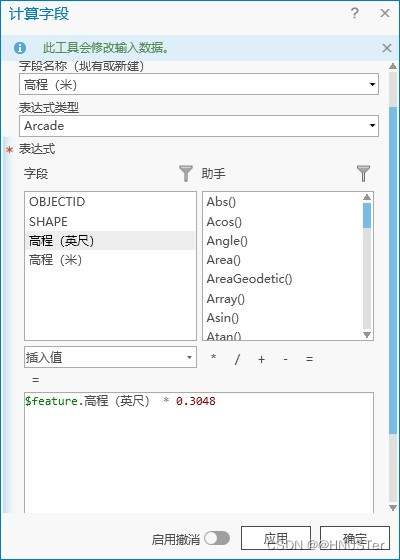The image size is (400, 560).
Task: Click the filter funnel icon beside 字段
Action: (x=186, y=173)
